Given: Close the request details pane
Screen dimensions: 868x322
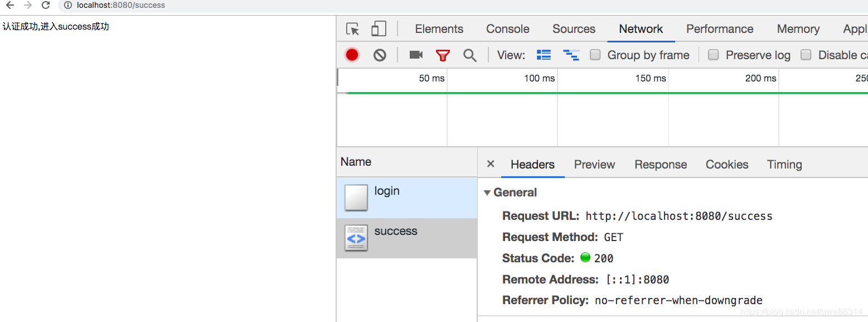Looking at the screenshot, I should [x=491, y=164].
